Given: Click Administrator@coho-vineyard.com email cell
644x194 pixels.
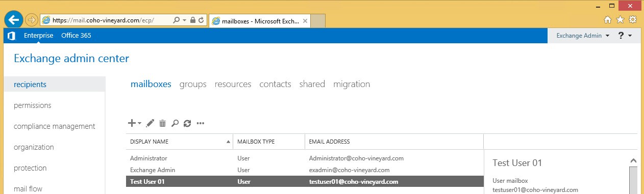Looking at the screenshot, I should pyautogui.click(x=356, y=158).
